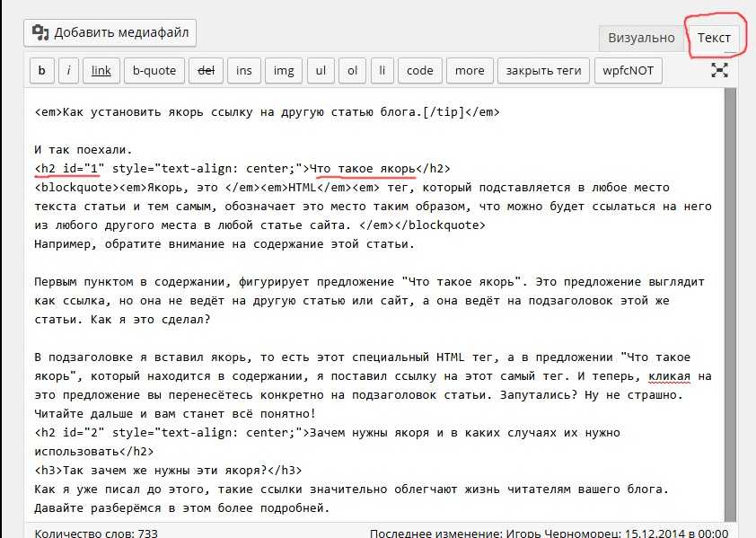Viewport: 756px width, 538px height.
Task: Insert ordered list with ol button
Action: 352,70
